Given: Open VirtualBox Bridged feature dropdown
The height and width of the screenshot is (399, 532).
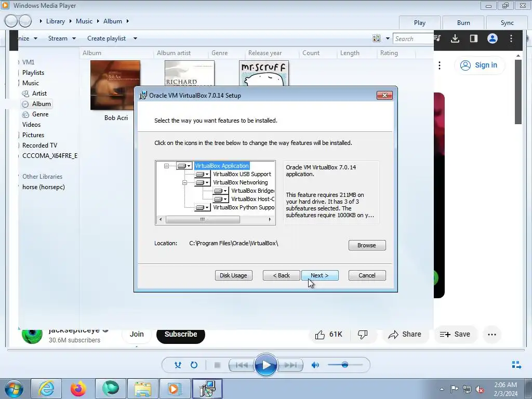Looking at the screenshot, I should (220, 191).
